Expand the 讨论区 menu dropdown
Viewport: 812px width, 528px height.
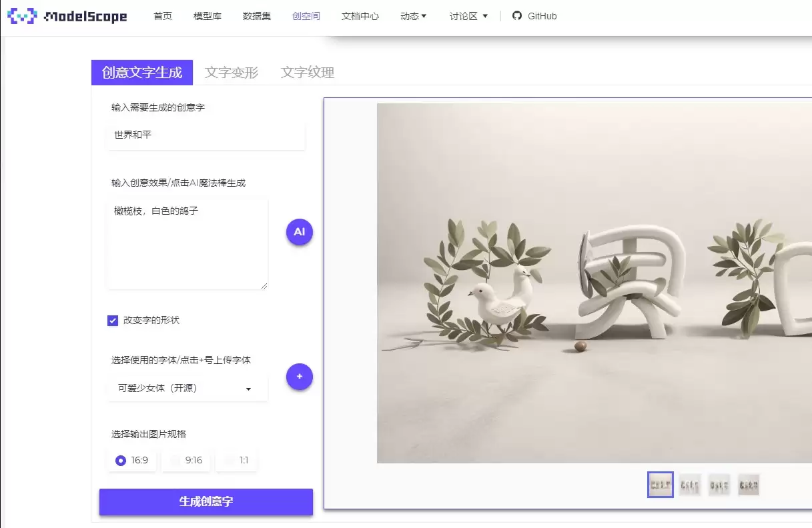pyautogui.click(x=467, y=15)
